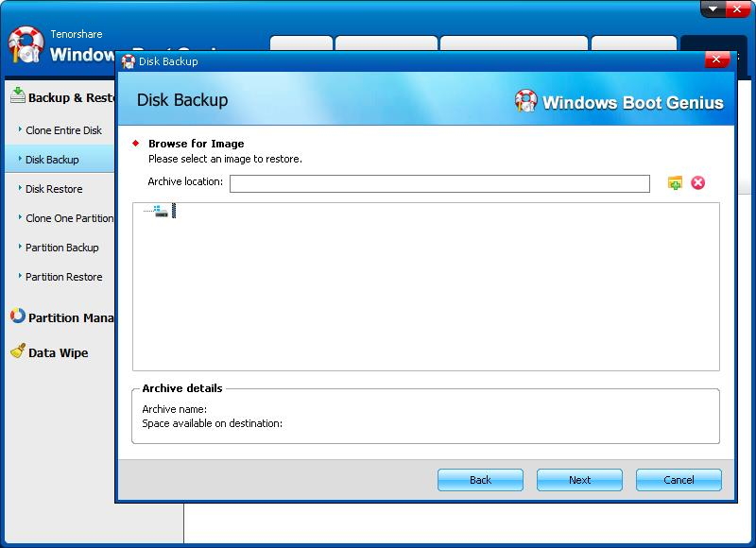This screenshot has height=548, width=756.
Task: Select the drive icon in the tree list
Action: pyautogui.click(x=161, y=212)
